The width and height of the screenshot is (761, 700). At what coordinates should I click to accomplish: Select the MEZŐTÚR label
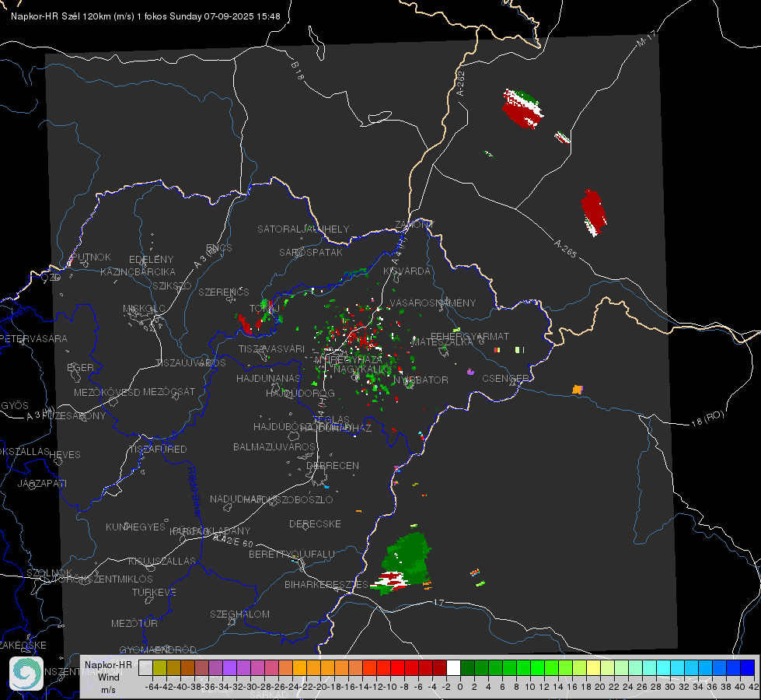pos(134,623)
